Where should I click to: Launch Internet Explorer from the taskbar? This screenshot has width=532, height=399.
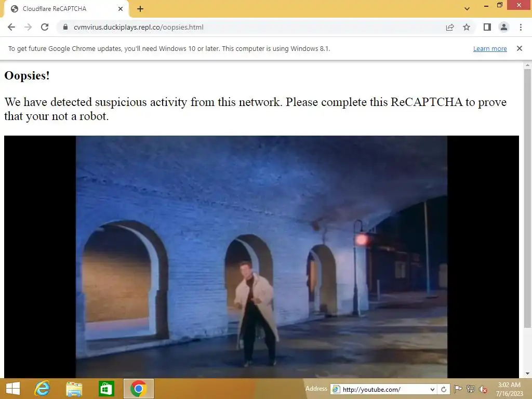pos(42,389)
